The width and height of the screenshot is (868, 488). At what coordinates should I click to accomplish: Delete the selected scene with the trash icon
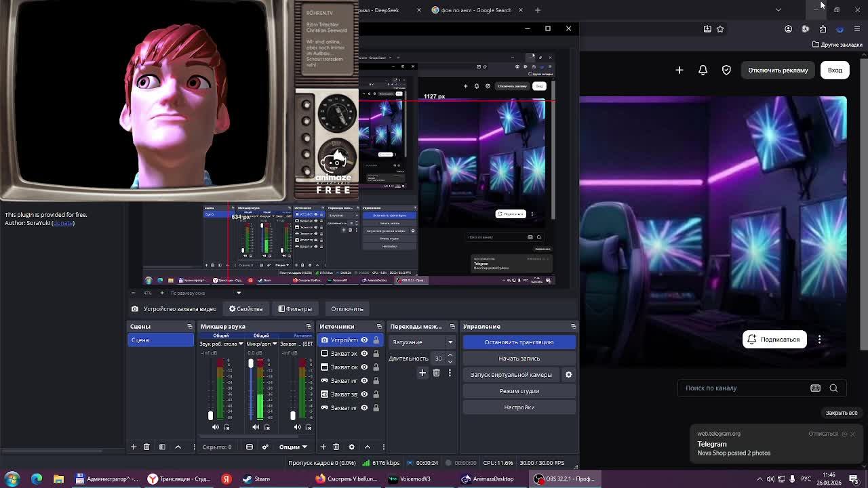[x=146, y=447]
